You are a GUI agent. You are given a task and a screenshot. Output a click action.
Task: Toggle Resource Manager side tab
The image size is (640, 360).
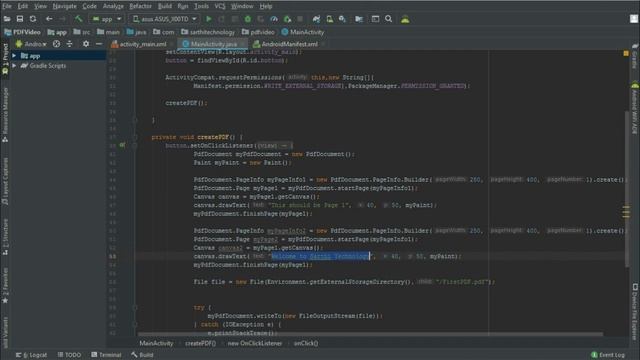(x=5, y=115)
